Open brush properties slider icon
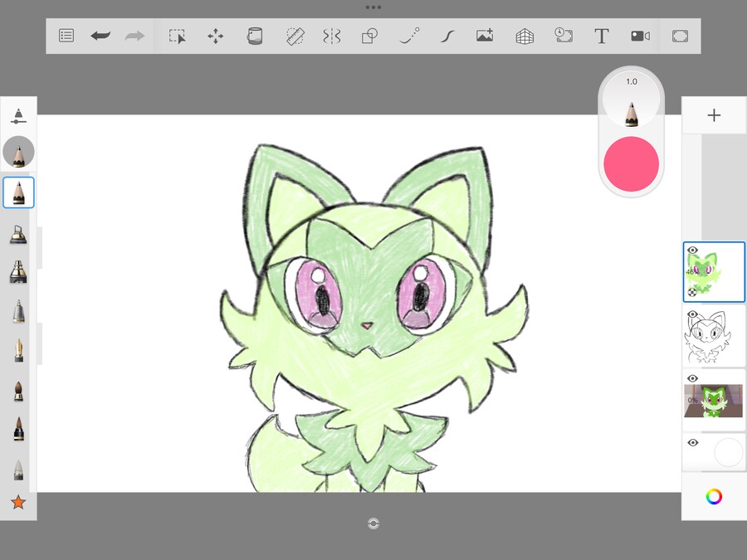This screenshot has width=747, height=560. tap(18, 116)
